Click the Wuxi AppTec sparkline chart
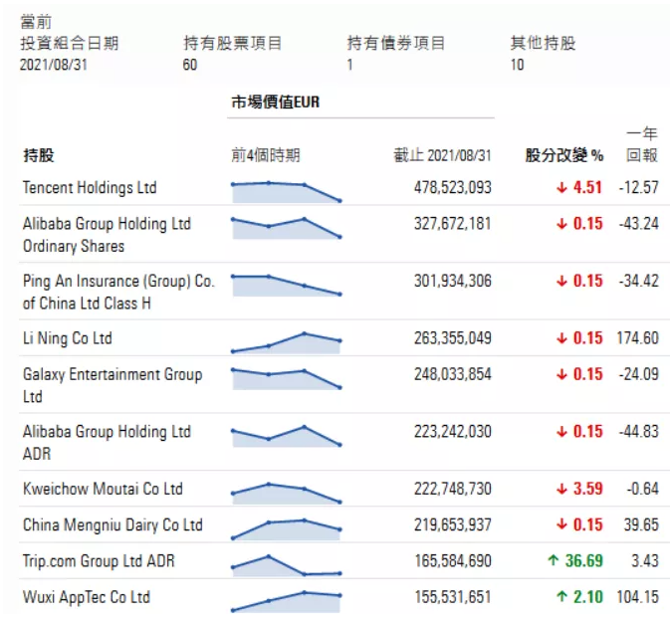 pyautogui.click(x=287, y=601)
